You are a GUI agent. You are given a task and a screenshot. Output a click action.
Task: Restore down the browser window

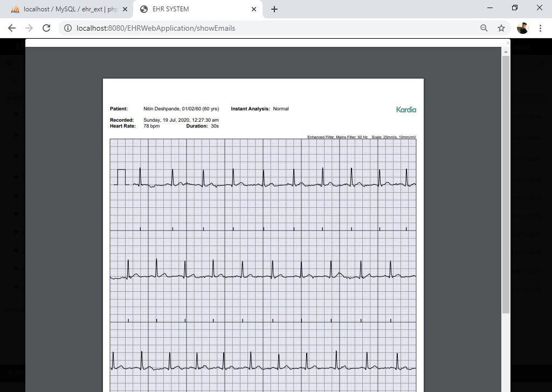click(x=515, y=8)
